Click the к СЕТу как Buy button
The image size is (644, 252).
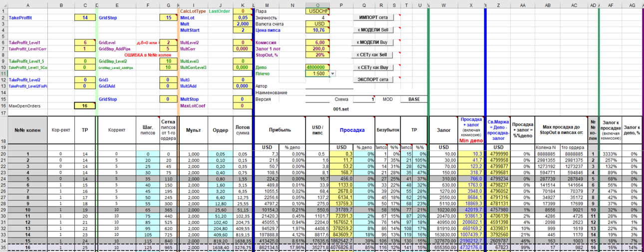pyautogui.click(x=373, y=67)
